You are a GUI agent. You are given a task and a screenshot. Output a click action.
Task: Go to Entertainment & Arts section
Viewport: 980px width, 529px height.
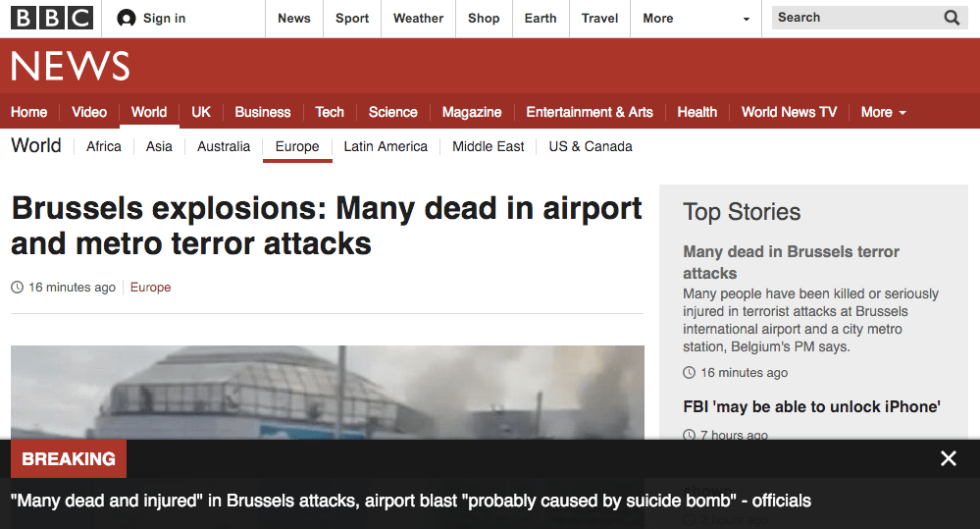tap(590, 112)
